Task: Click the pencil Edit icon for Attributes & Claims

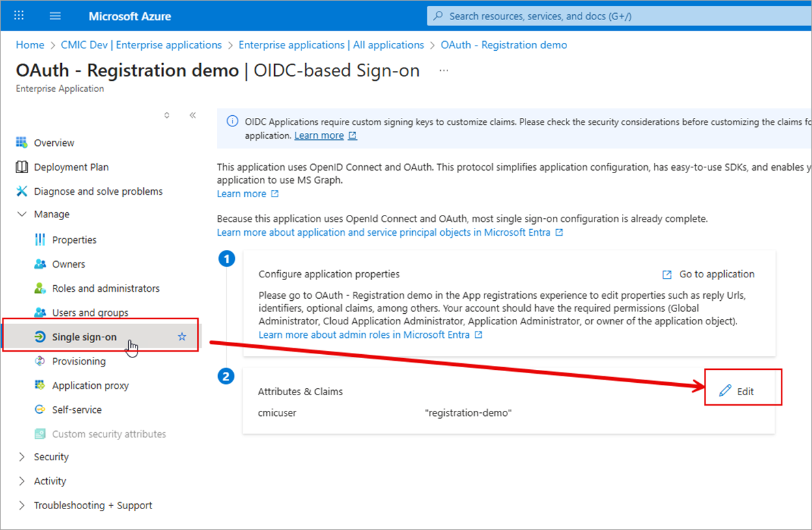Action: click(725, 391)
